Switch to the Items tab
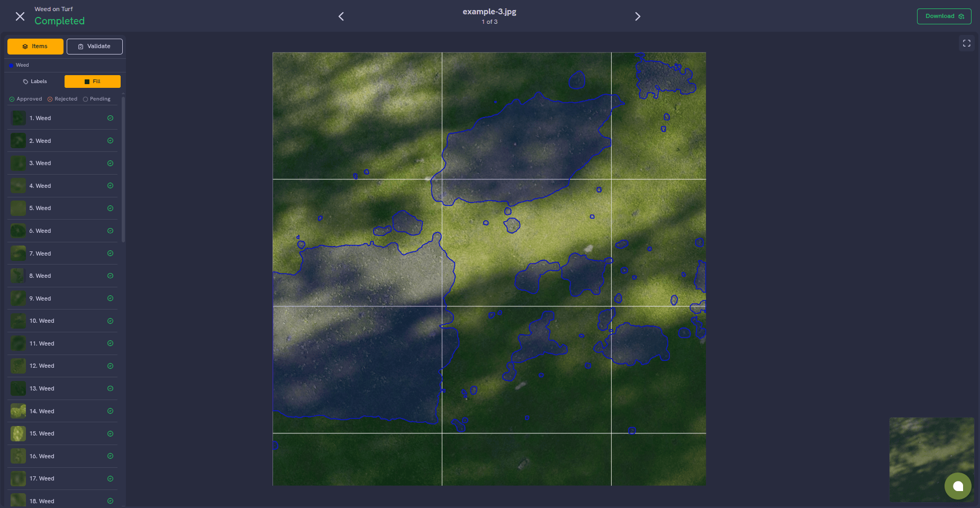The width and height of the screenshot is (980, 508). coord(35,47)
